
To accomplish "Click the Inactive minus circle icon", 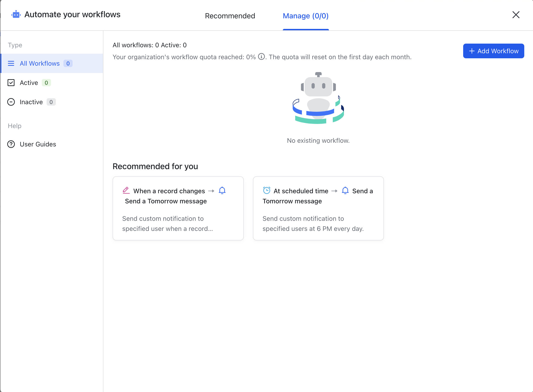I will click(x=11, y=102).
